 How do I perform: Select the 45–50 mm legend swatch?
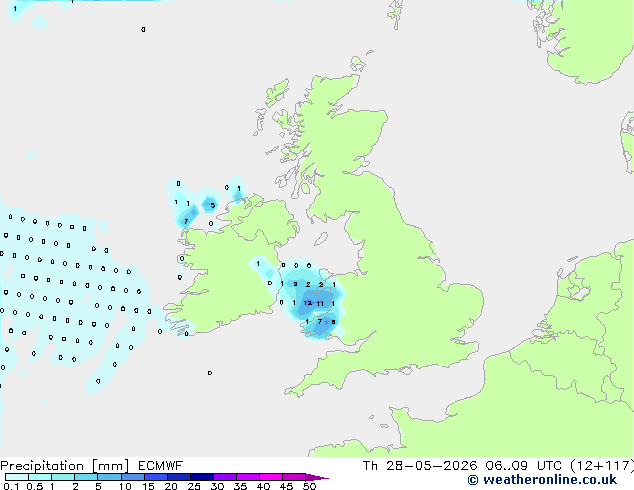click(x=294, y=477)
